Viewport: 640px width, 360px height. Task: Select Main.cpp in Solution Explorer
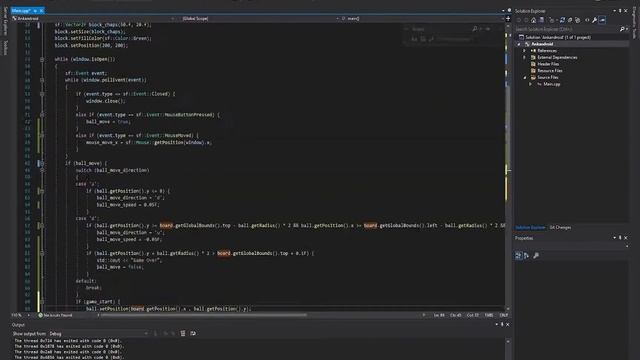click(x=551, y=84)
